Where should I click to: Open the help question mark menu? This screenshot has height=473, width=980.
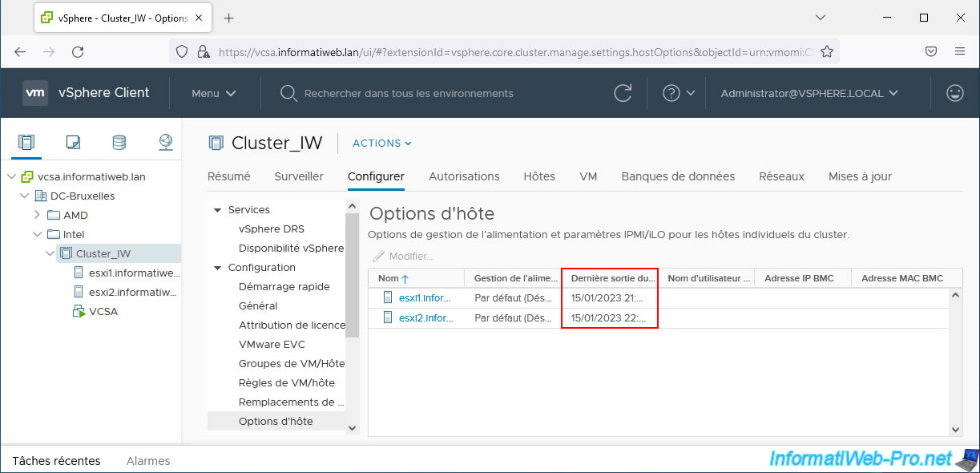pos(678,93)
